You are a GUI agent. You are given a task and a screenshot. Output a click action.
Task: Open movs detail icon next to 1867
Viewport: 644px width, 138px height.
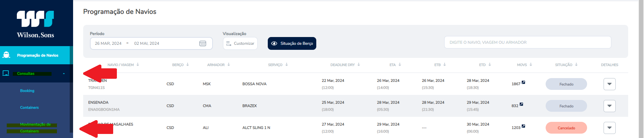[523, 82]
